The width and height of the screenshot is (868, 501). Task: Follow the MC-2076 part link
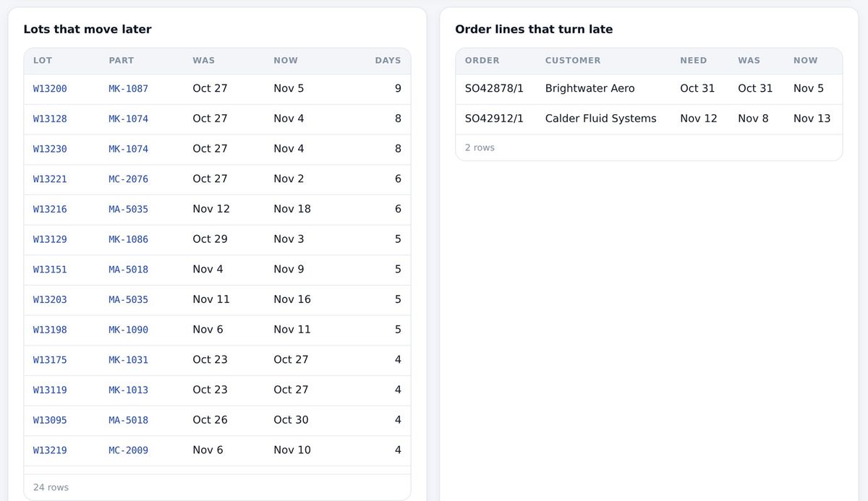pyautogui.click(x=128, y=179)
